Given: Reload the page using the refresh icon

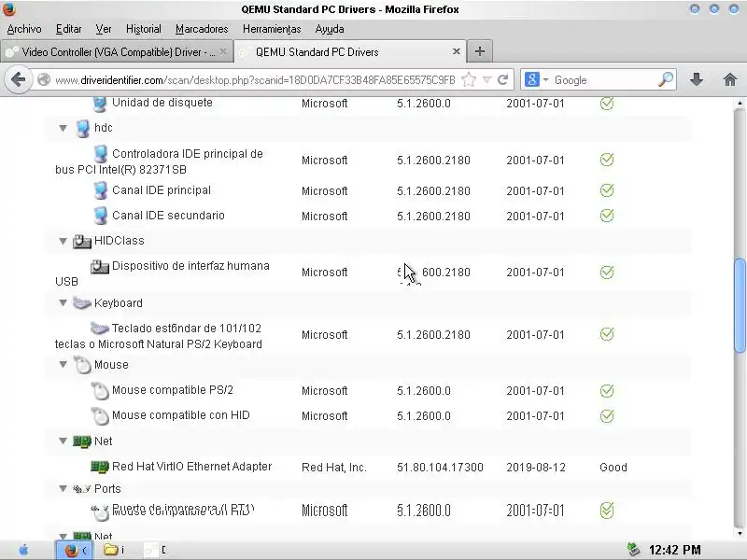Looking at the screenshot, I should 502,79.
